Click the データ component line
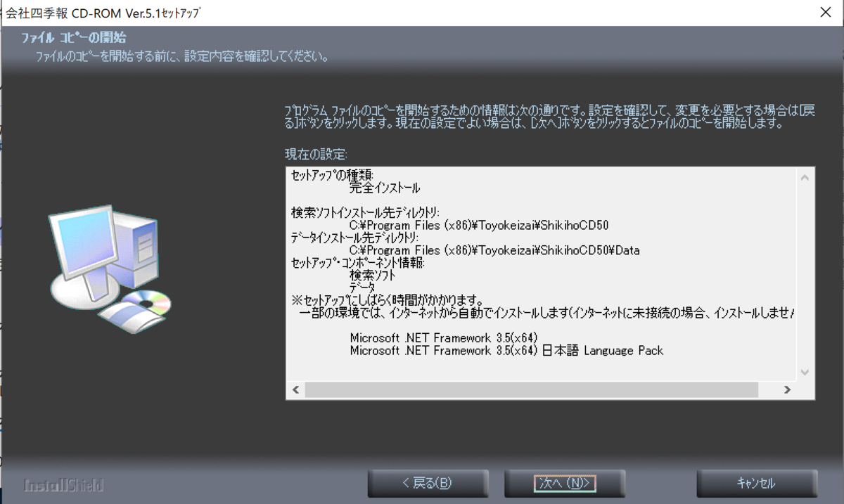844x504 pixels. click(x=362, y=287)
